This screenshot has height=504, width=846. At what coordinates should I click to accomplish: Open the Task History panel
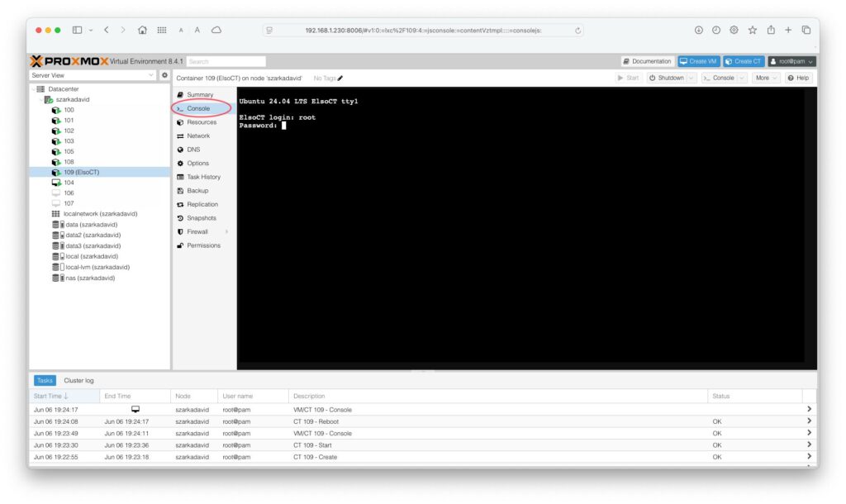tap(204, 177)
